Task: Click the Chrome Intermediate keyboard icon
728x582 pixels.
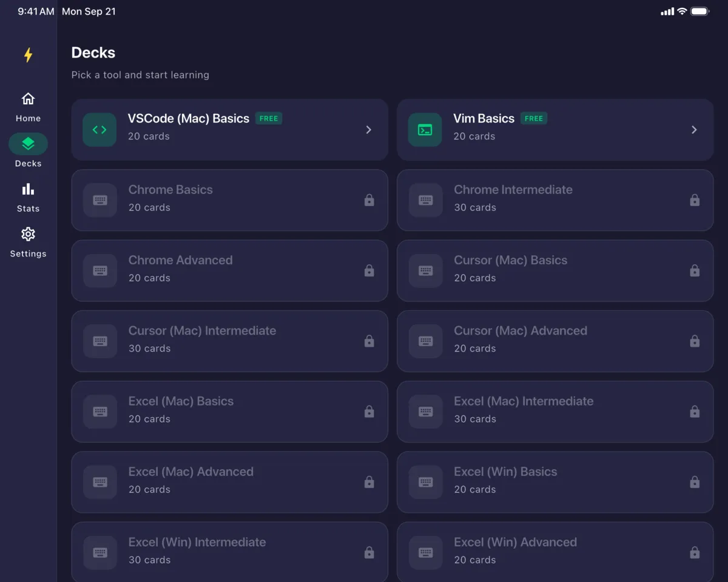Action: 426,200
